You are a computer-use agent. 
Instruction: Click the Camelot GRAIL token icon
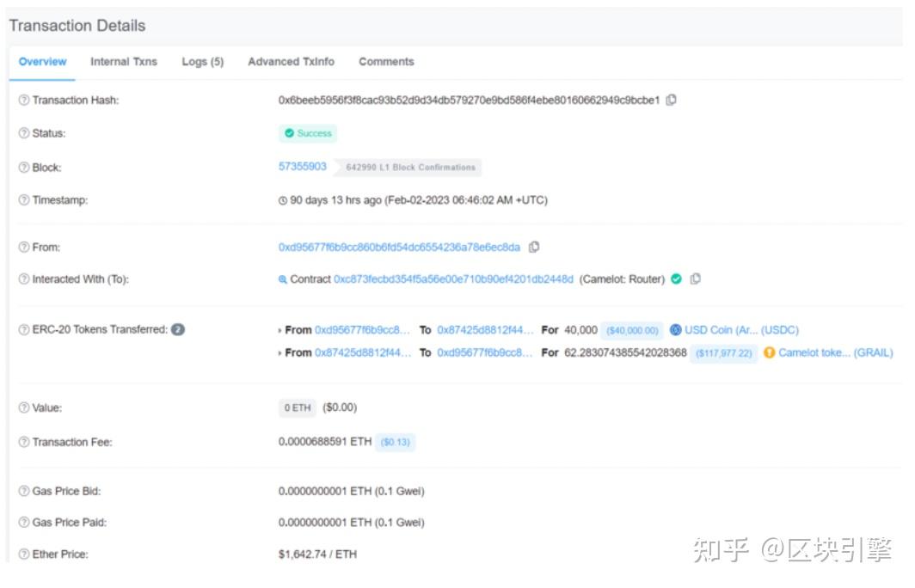pos(769,353)
